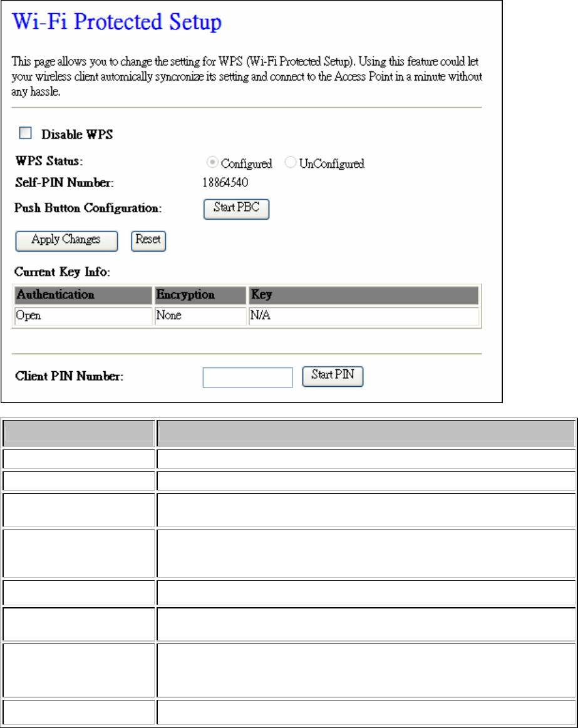This screenshot has height=728, width=578.
Task: Select the UnConfigured WPS status radio
Action: point(291,162)
